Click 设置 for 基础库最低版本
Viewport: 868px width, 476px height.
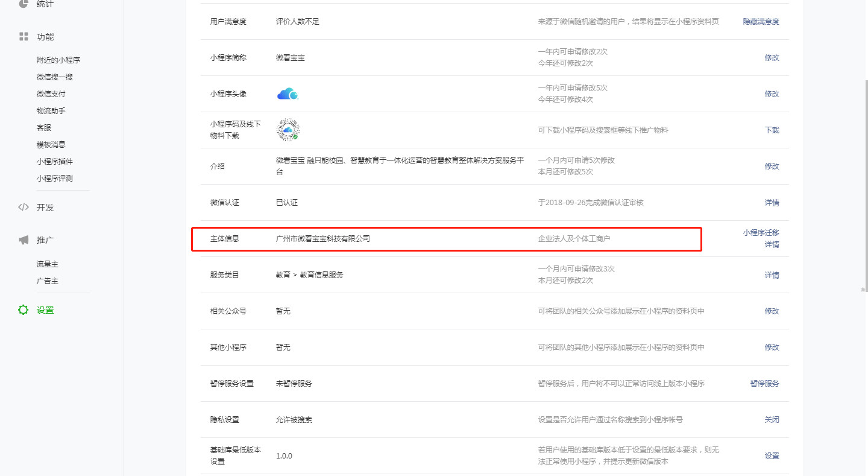coord(772,456)
